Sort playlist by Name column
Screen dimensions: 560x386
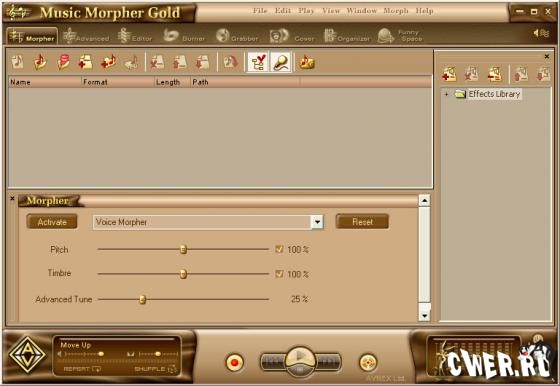(x=45, y=82)
